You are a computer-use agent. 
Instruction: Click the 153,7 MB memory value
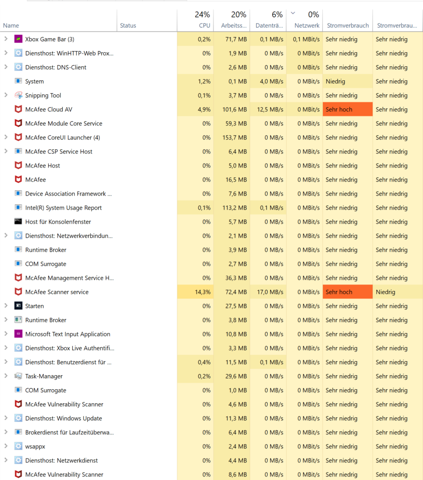235,137
